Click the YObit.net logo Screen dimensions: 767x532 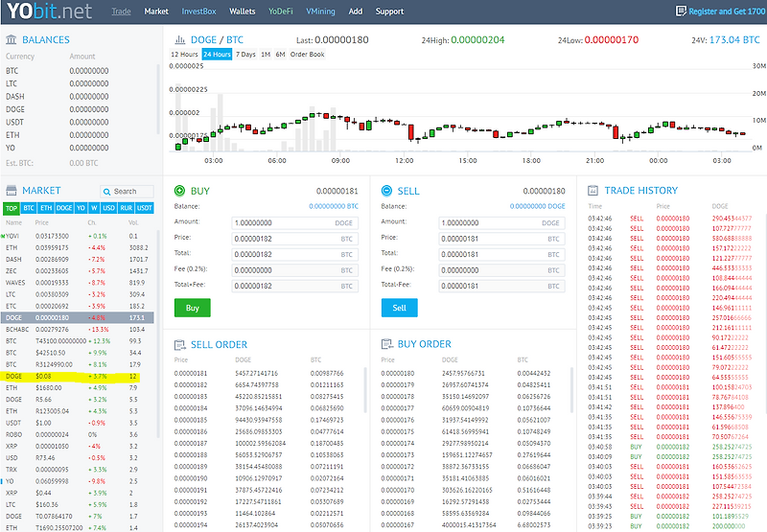tap(49, 12)
